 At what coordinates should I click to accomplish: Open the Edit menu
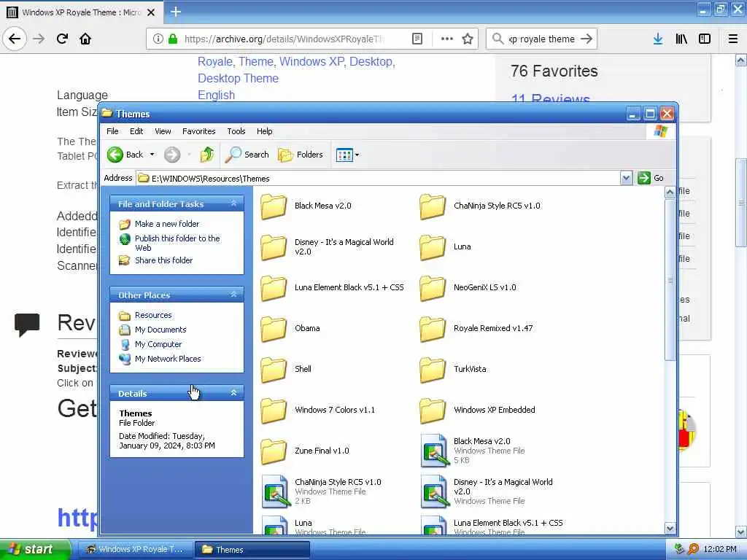pyautogui.click(x=136, y=131)
